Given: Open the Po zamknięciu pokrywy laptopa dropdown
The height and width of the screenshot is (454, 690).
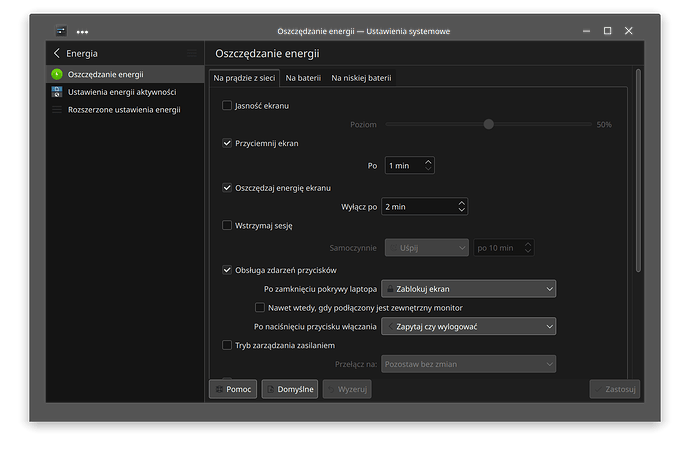Looking at the screenshot, I should pos(468,289).
